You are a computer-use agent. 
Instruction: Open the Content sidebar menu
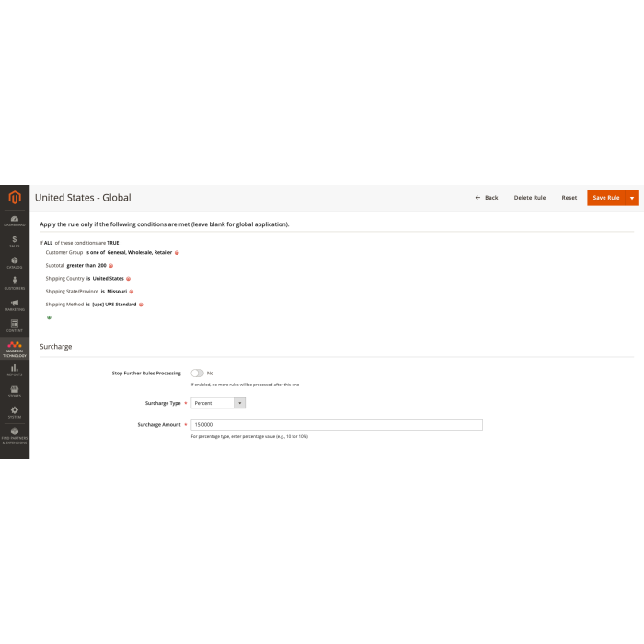point(15,326)
